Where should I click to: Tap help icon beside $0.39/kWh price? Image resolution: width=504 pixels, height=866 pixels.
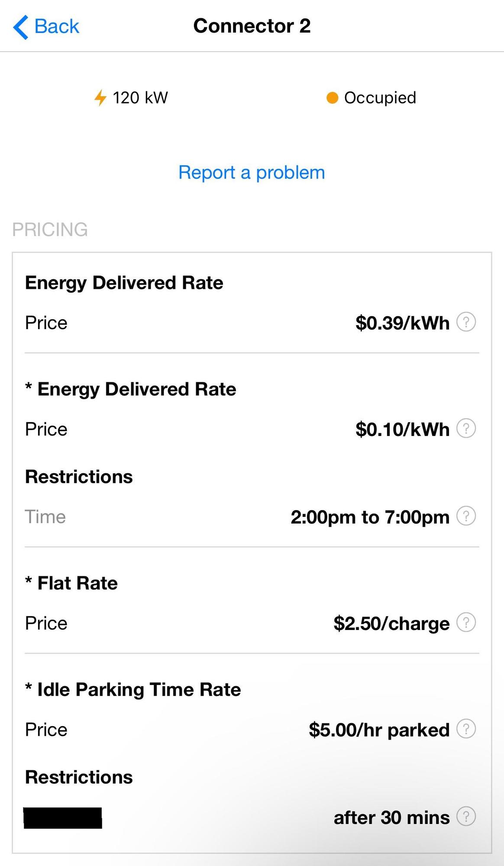click(466, 322)
